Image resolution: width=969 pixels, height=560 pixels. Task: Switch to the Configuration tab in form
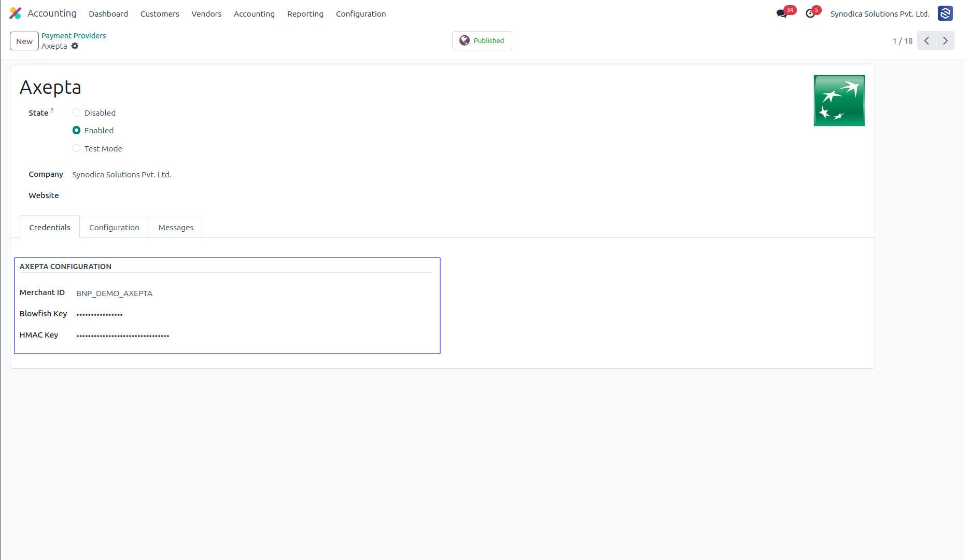[x=114, y=227]
